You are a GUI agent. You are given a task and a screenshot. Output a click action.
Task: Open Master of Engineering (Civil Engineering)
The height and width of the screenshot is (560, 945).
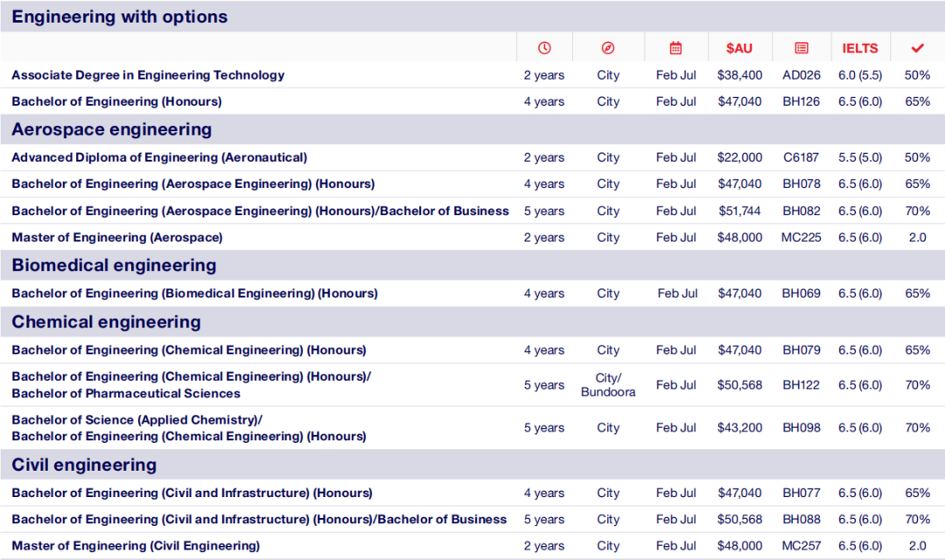pyautogui.click(x=136, y=546)
